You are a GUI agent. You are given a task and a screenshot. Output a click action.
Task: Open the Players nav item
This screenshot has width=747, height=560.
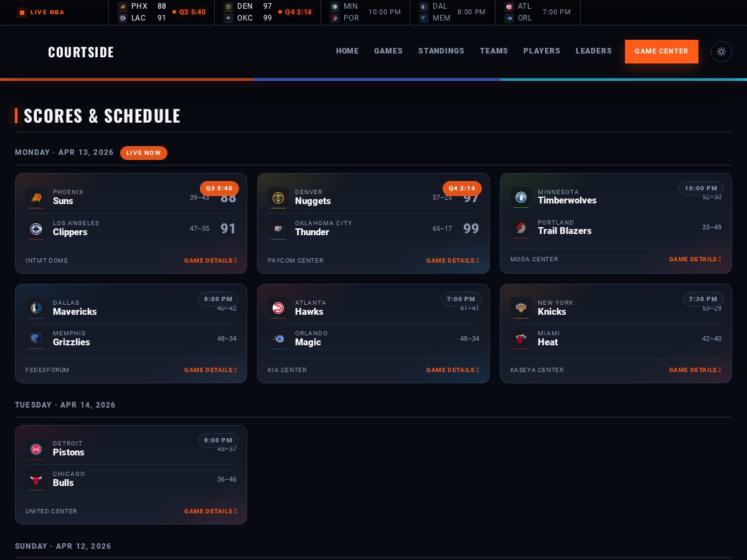[x=542, y=51]
